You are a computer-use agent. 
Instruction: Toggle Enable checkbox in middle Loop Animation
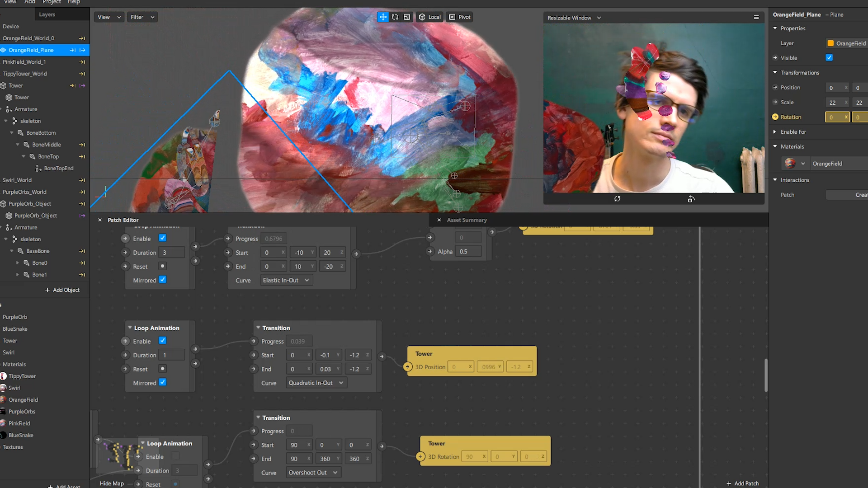163,341
